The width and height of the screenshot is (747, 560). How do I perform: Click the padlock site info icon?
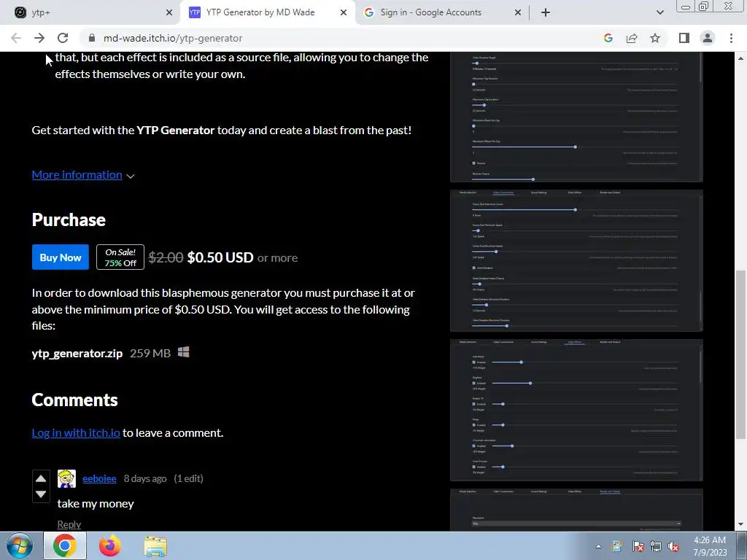tap(92, 38)
